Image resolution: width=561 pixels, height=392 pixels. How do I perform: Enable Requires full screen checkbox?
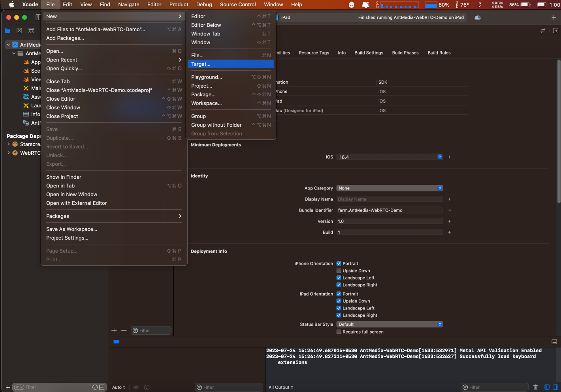point(339,332)
